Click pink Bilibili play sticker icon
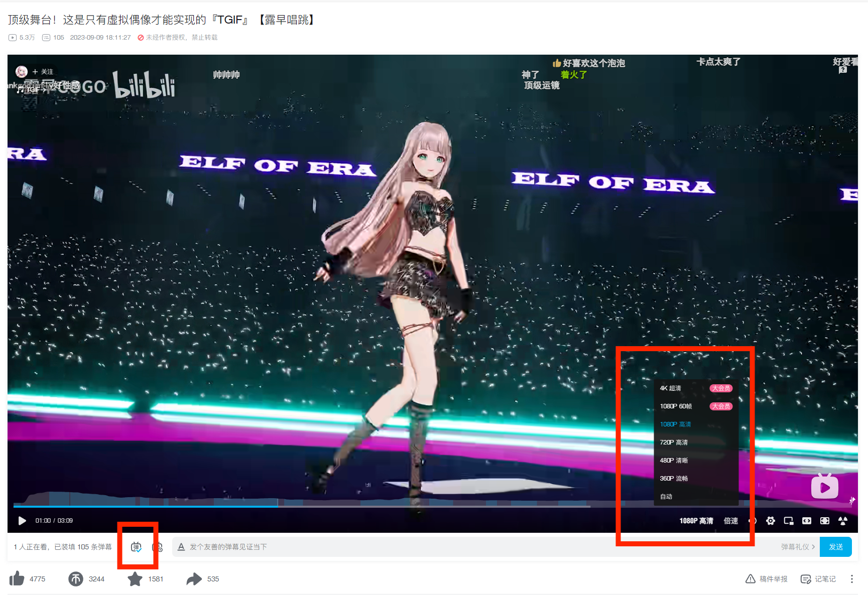This screenshot has width=868, height=599. (x=824, y=486)
